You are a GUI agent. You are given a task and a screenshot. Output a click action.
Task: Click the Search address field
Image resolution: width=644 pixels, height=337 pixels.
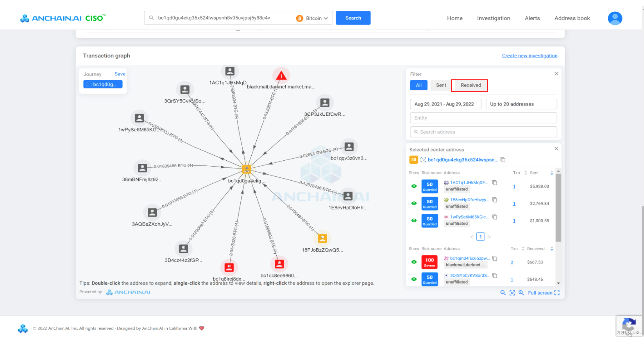(x=483, y=132)
